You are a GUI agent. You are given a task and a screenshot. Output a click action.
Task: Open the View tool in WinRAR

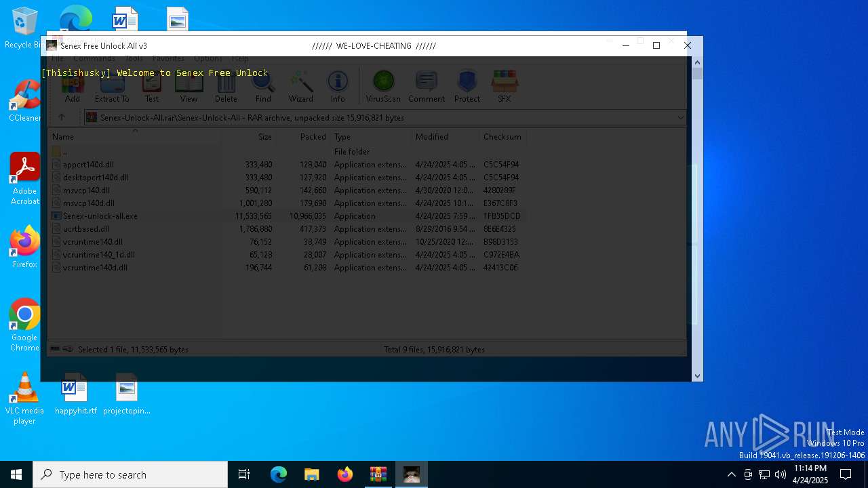pos(189,87)
